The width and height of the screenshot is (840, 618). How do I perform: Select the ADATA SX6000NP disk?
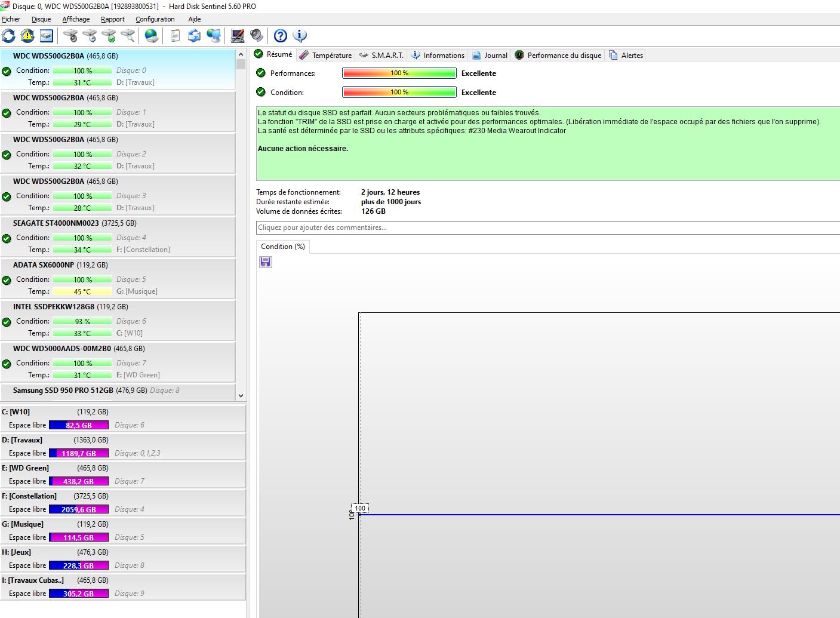coord(118,279)
